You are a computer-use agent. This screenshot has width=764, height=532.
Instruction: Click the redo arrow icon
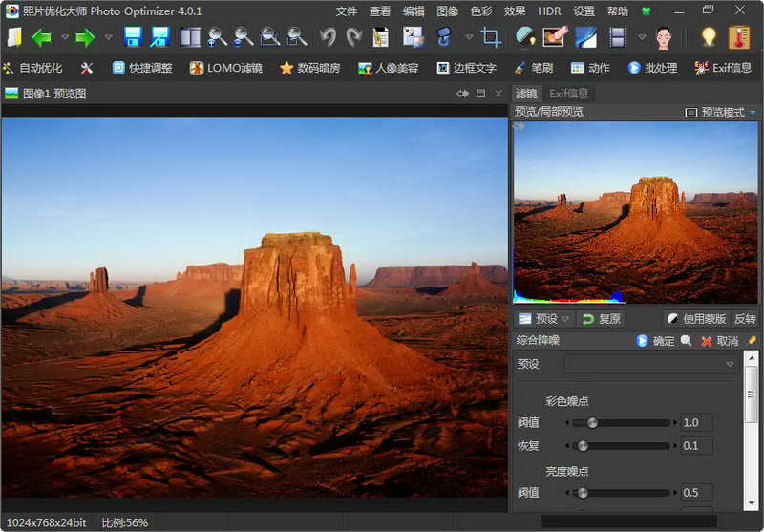coord(354,38)
